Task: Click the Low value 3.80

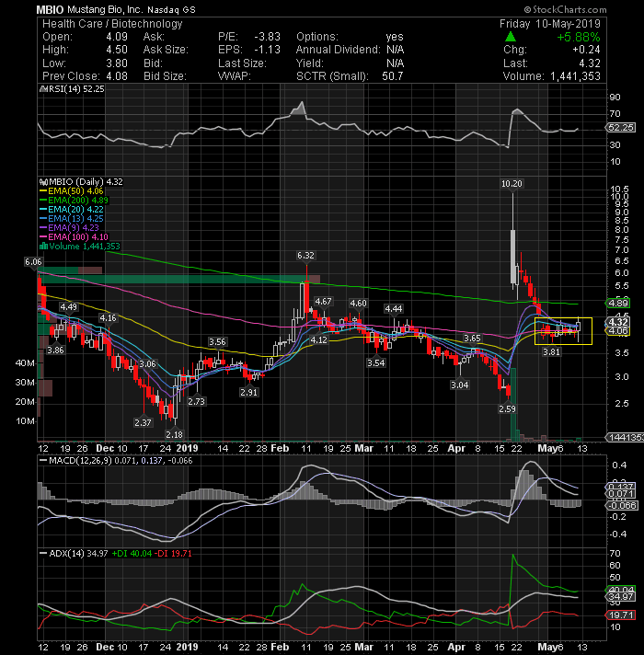Action: pyautogui.click(x=117, y=63)
